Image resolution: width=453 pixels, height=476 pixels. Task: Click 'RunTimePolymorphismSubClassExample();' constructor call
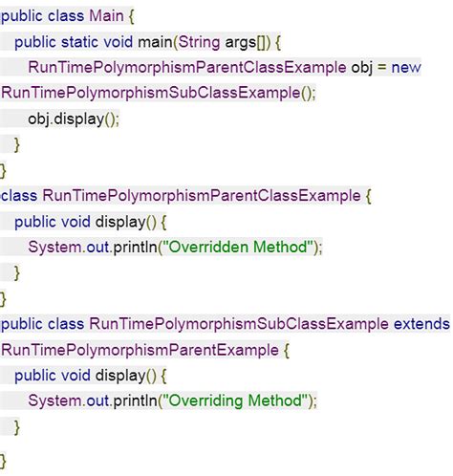tap(159, 93)
